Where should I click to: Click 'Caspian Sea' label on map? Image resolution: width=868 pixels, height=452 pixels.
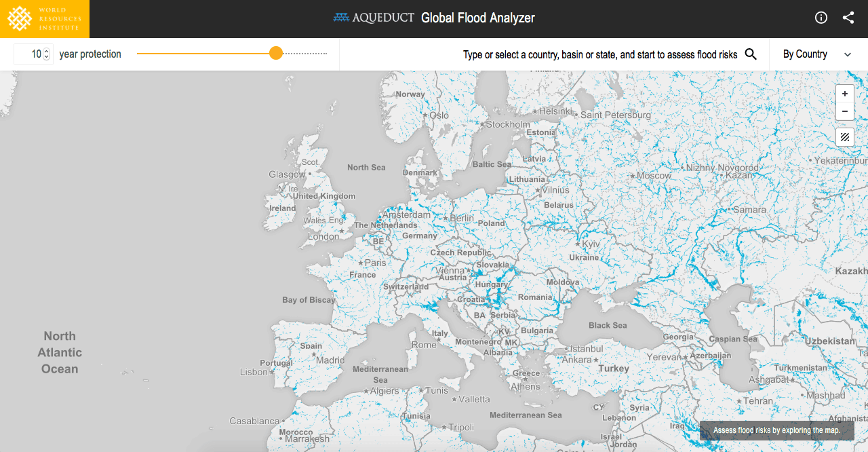click(733, 339)
